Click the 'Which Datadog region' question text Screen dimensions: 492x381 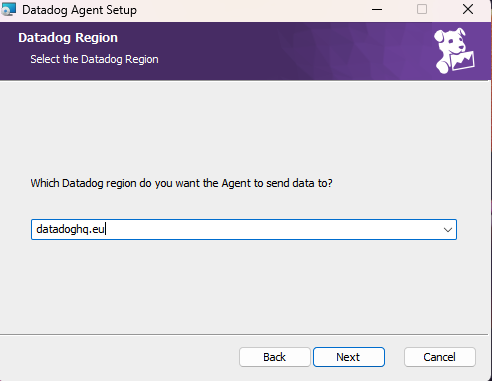[181, 183]
